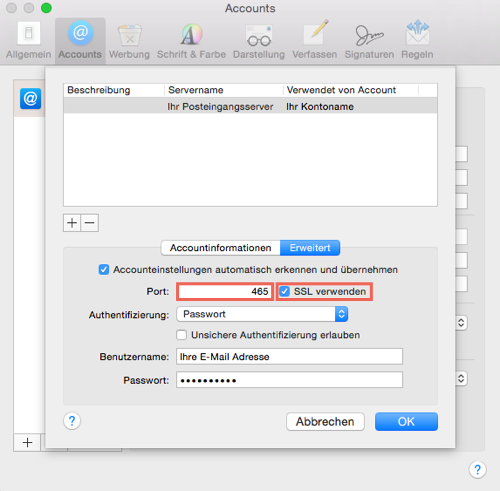Image resolution: width=500 pixels, height=491 pixels.
Task: Open help with the dialog's question mark
Action: 72,421
